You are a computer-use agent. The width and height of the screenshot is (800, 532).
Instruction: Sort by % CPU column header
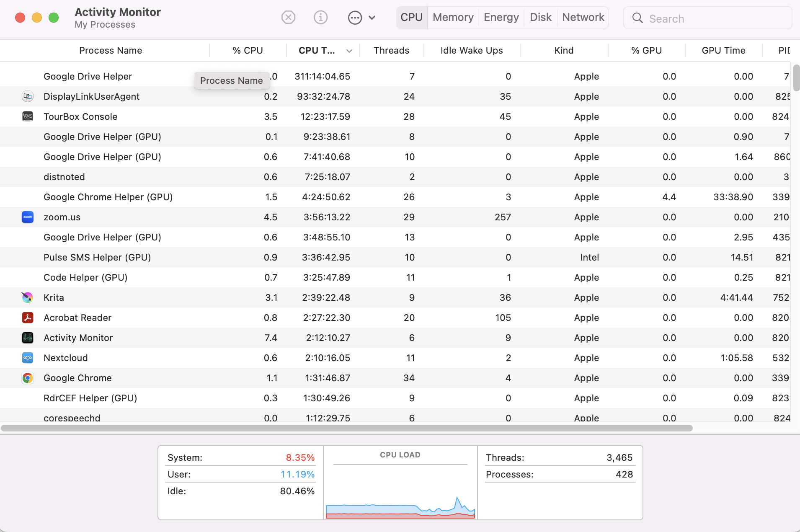tap(248, 51)
